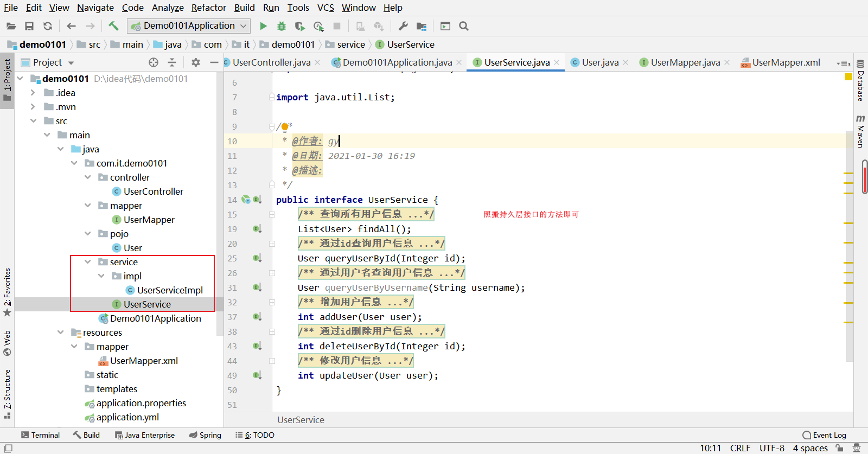Screen dimensions: 868x454
Task: Expand the folded comment on line 15
Action: (x=272, y=214)
